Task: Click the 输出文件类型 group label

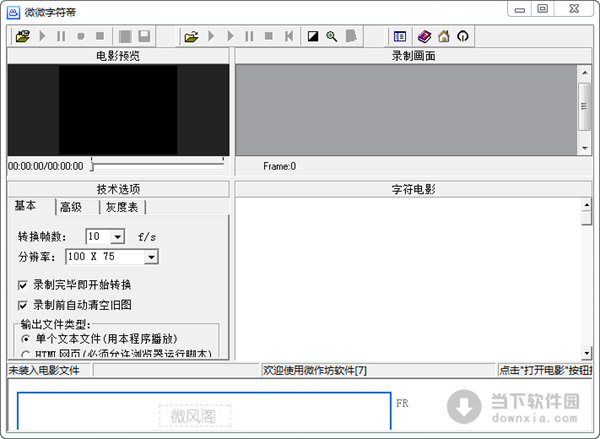Action: pyautogui.click(x=55, y=324)
